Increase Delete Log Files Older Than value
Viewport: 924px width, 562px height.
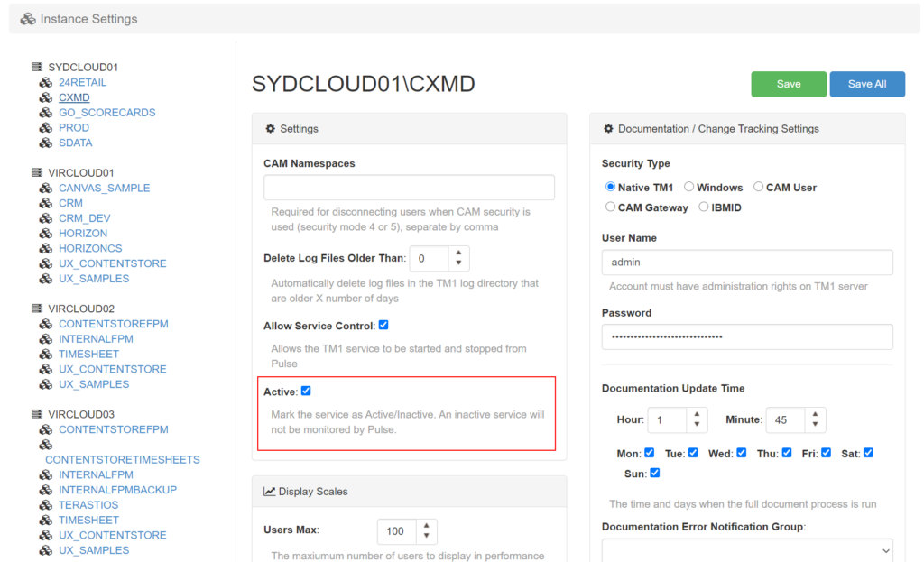(x=458, y=253)
